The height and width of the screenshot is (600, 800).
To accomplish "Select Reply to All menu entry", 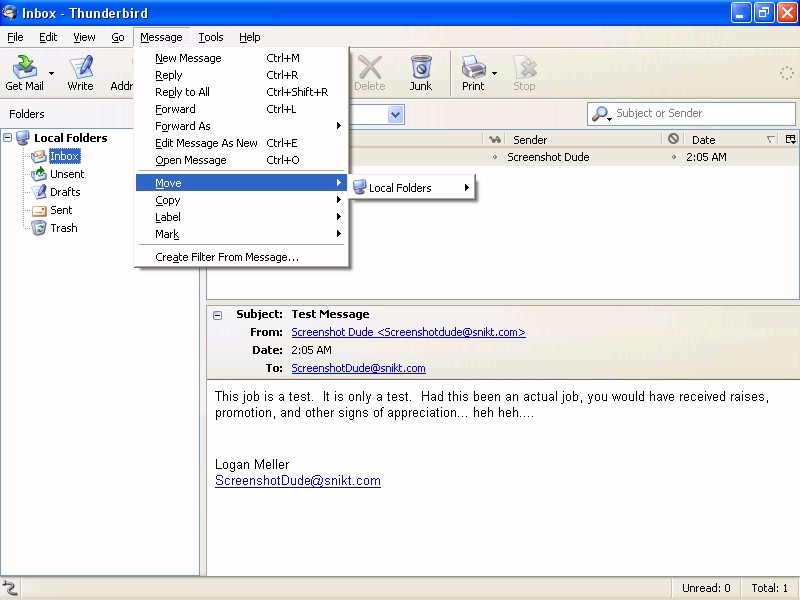I will pyautogui.click(x=242, y=92).
